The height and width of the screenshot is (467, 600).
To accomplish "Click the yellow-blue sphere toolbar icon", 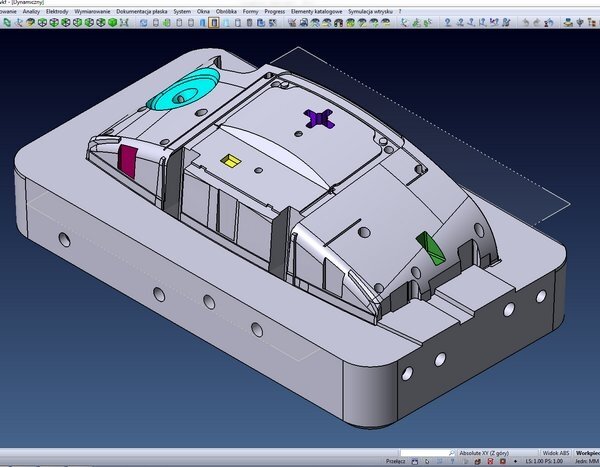I will pyautogui.click(x=30, y=23).
